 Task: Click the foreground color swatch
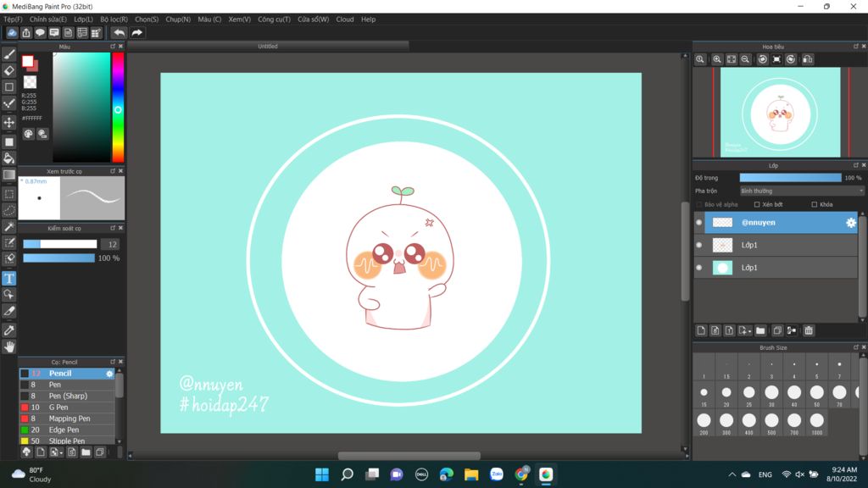[27, 61]
